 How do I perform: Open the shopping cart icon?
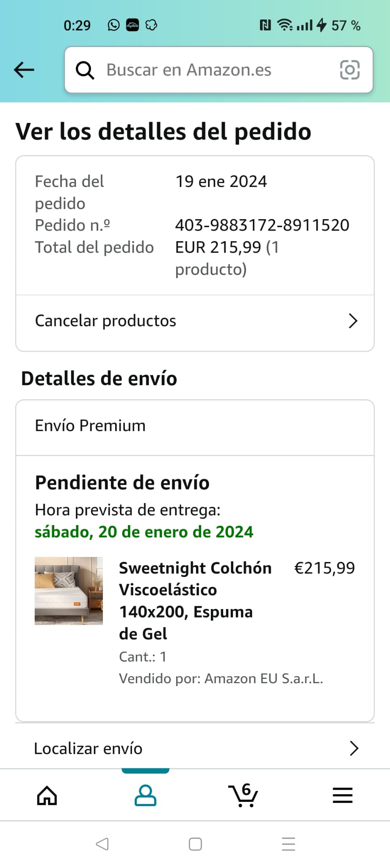[243, 795]
